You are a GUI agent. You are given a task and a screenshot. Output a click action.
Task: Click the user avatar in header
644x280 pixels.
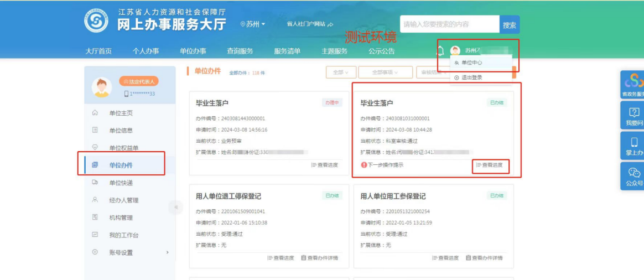click(455, 51)
